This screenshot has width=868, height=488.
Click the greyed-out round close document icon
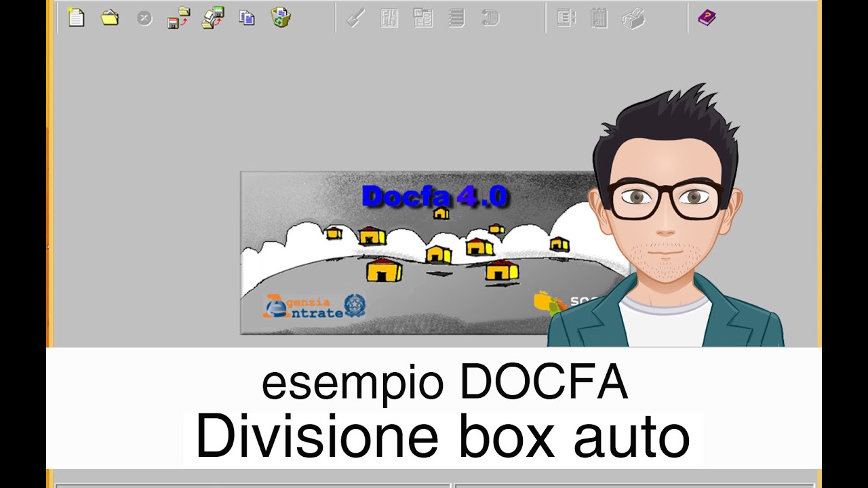(144, 18)
